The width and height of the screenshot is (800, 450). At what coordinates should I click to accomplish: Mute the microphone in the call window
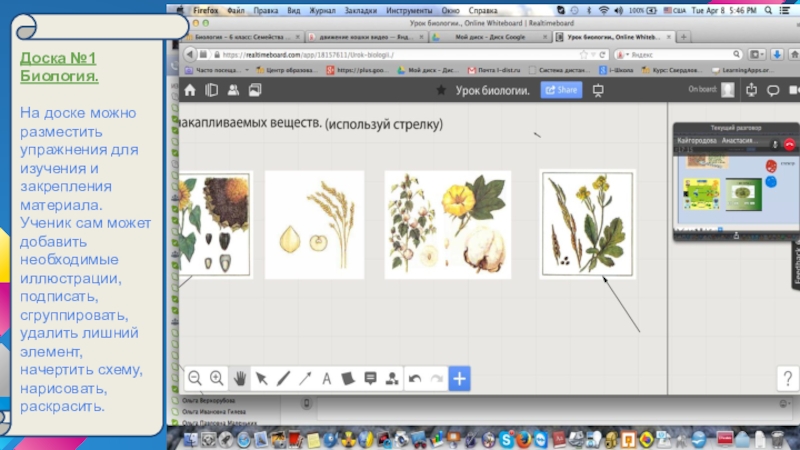click(775, 144)
